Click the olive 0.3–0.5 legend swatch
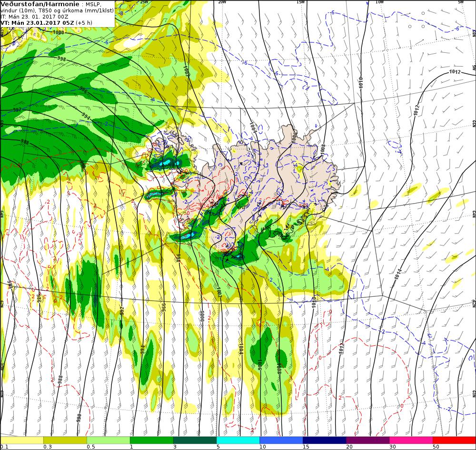 pyautogui.click(x=65, y=440)
